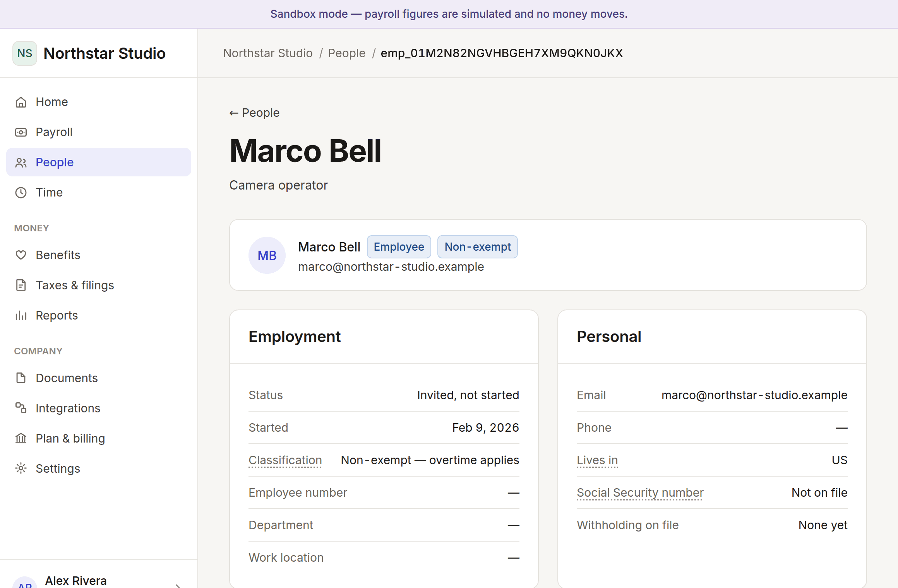This screenshot has height=588, width=898.
Task: Click the Lives in label
Action: [597, 460]
